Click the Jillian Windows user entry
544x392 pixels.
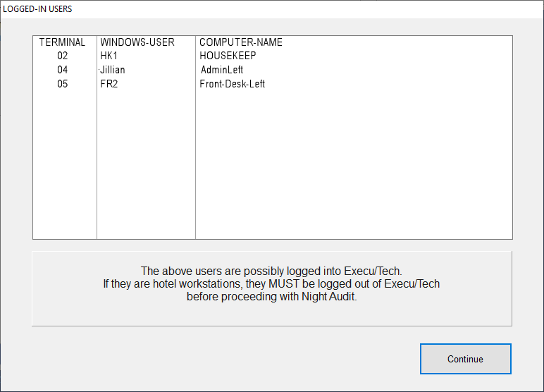(113, 70)
